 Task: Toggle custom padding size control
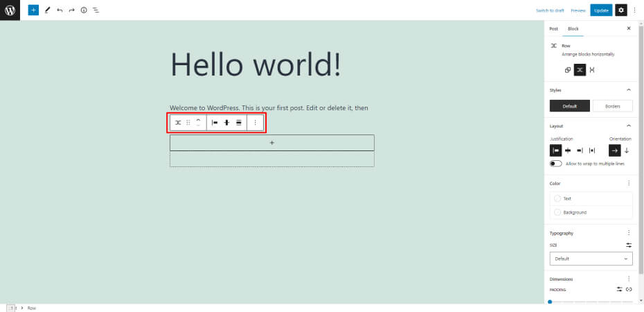tap(619, 289)
